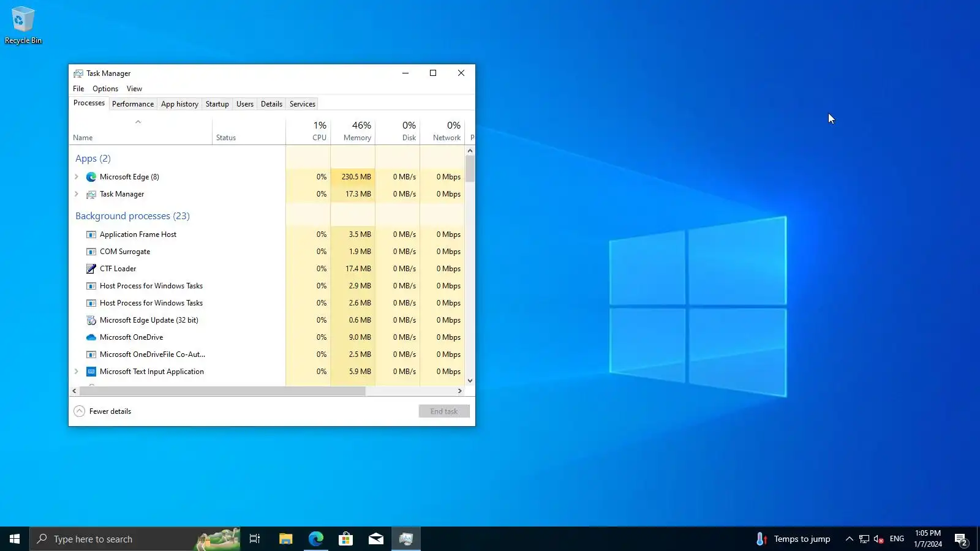The height and width of the screenshot is (551, 980).
Task: Switch to the App history tab
Action: 179,104
